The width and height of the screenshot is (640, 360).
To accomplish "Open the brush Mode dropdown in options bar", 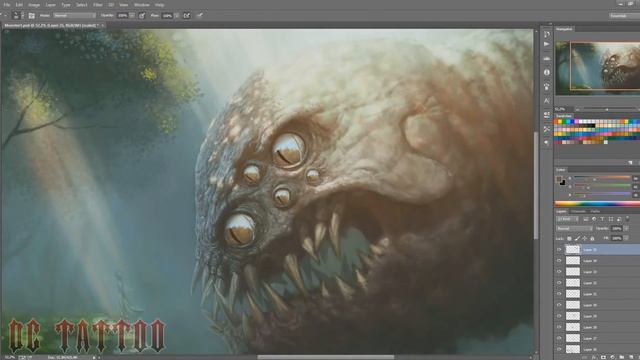I will pos(74,16).
